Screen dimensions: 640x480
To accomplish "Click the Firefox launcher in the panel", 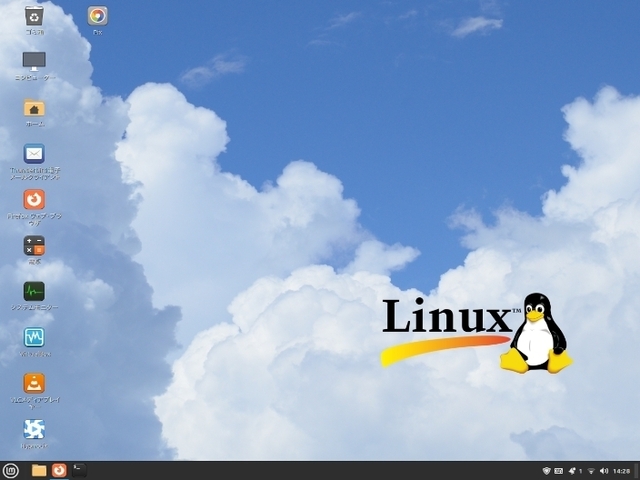I will (59, 471).
